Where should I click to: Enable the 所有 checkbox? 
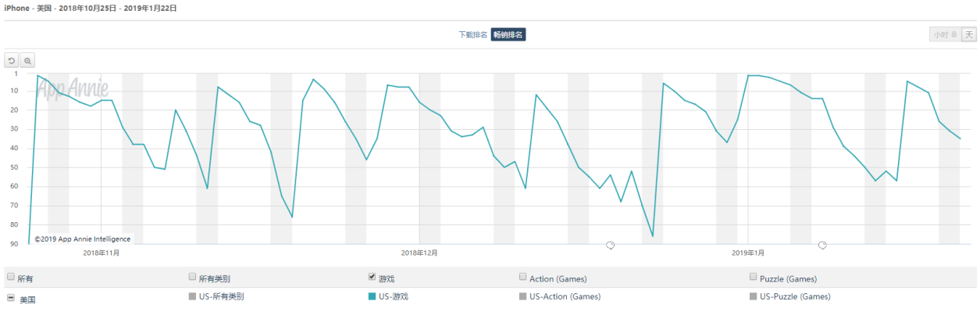(x=11, y=277)
